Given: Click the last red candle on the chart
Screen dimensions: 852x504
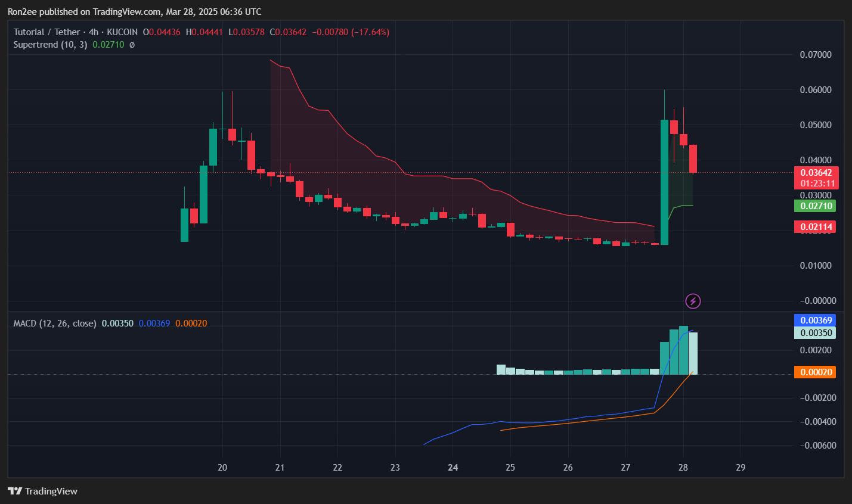Looking at the screenshot, I should point(693,158).
